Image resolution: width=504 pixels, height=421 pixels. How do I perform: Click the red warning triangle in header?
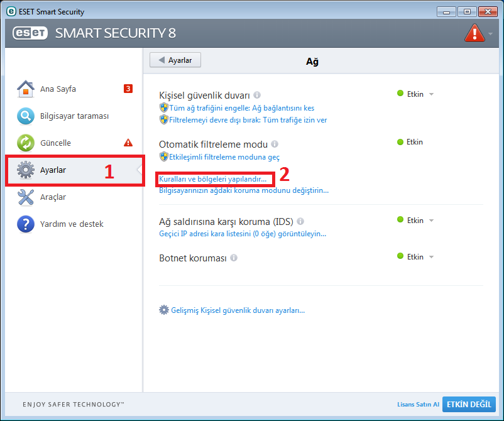(x=474, y=33)
